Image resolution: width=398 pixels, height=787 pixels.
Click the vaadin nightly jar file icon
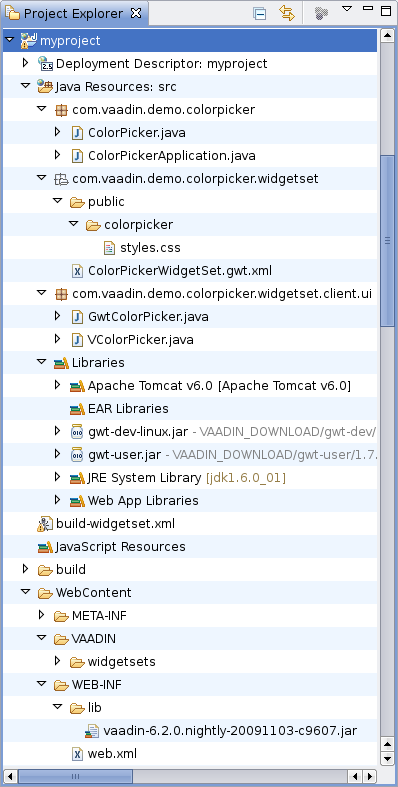[x=93, y=731]
